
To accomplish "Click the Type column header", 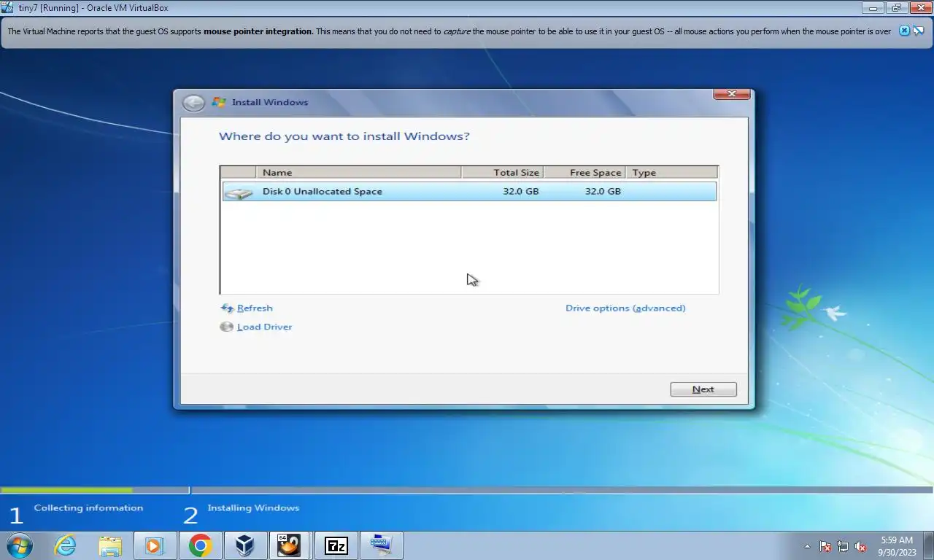I will pyautogui.click(x=671, y=173).
